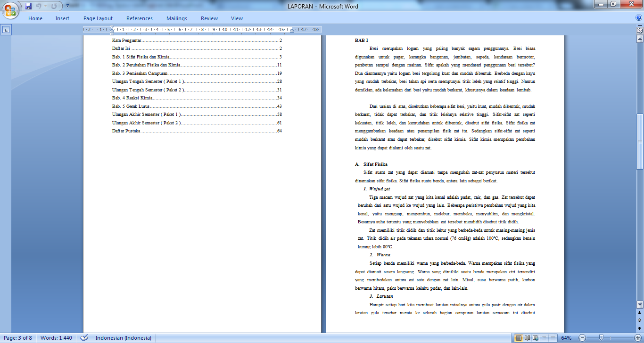The width and height of the screenshot is (644, 343).
Task: Save the document with the floppy disk icon
Action: pyautogui.click(x=28, y=6)
